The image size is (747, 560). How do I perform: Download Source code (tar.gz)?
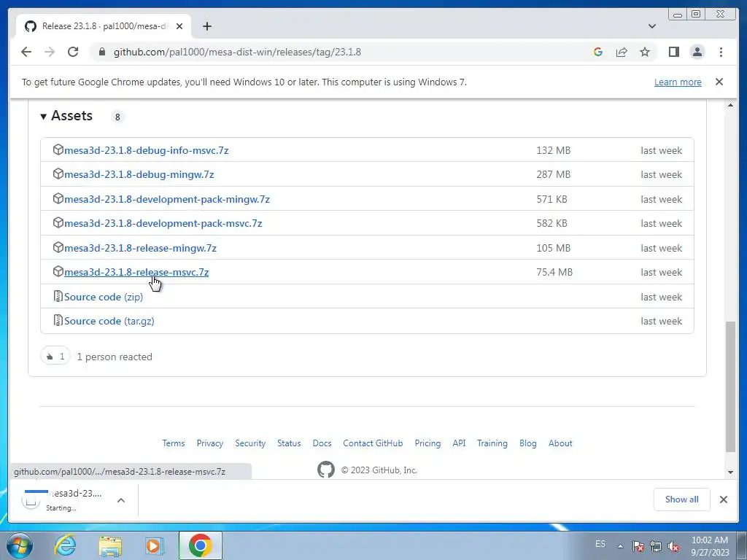109,321
